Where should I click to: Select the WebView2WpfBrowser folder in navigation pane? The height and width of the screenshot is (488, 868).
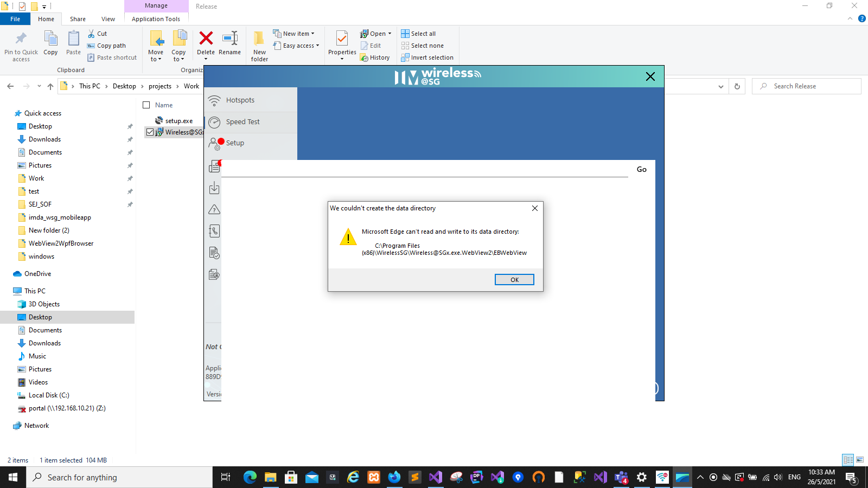pos(61,243)
